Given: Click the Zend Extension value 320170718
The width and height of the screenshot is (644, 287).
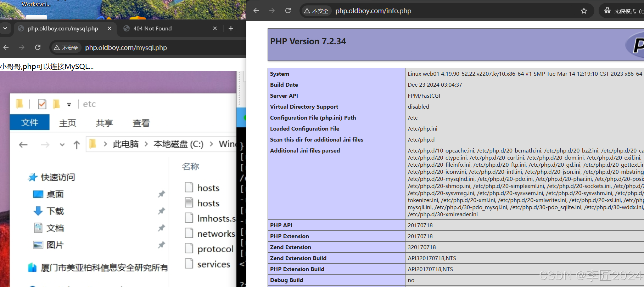Looking at the screenshot, I should (x=422, y=247).
